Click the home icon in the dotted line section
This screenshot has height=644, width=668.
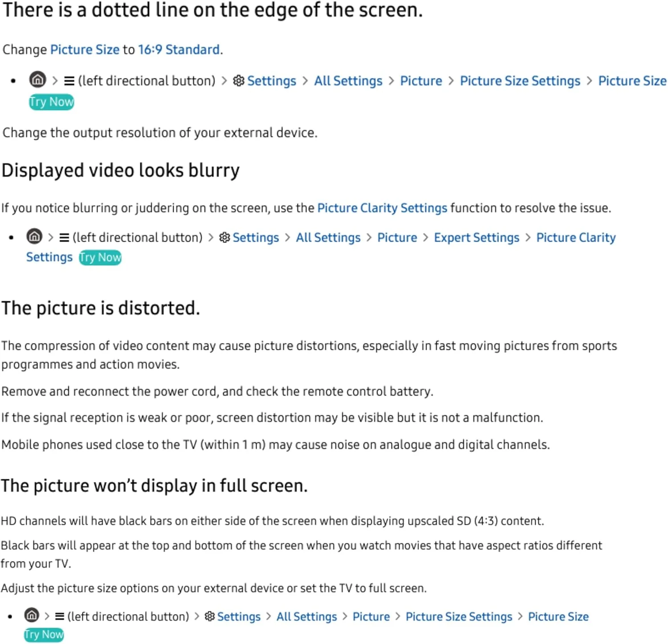click(x=37, y=80)
